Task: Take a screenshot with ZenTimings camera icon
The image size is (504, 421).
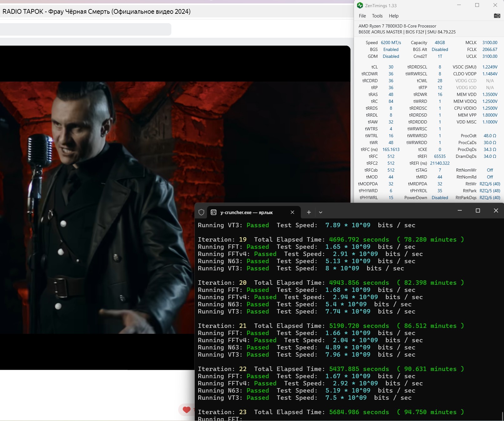Action: 497,16
